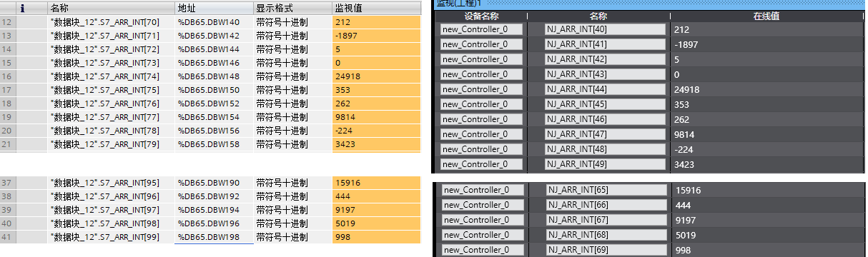Click the 在线值 column header
This screenshot has height=257, width=868.
(x=766, y=16)
